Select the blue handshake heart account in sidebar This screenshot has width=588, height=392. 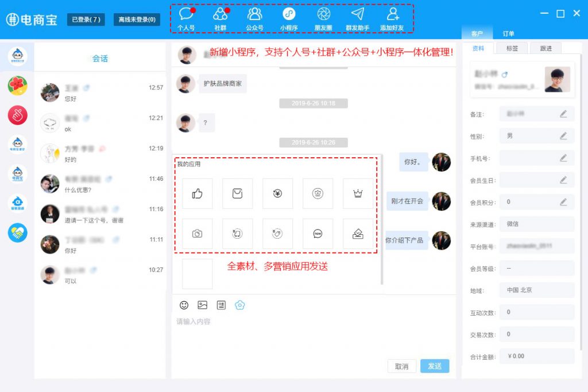[18, 232]
